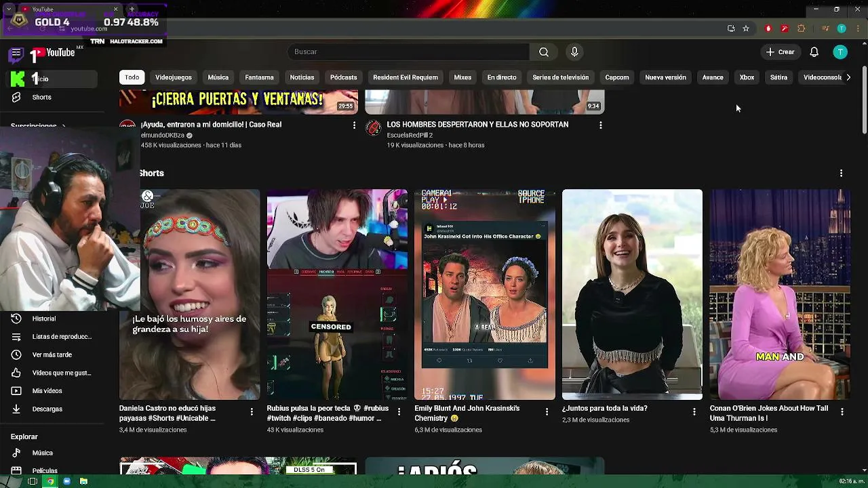Screen dimensions: 868x488
Task: Open options for LOS HOMBRES DESPERTARON video
Action: pos(600,125)
